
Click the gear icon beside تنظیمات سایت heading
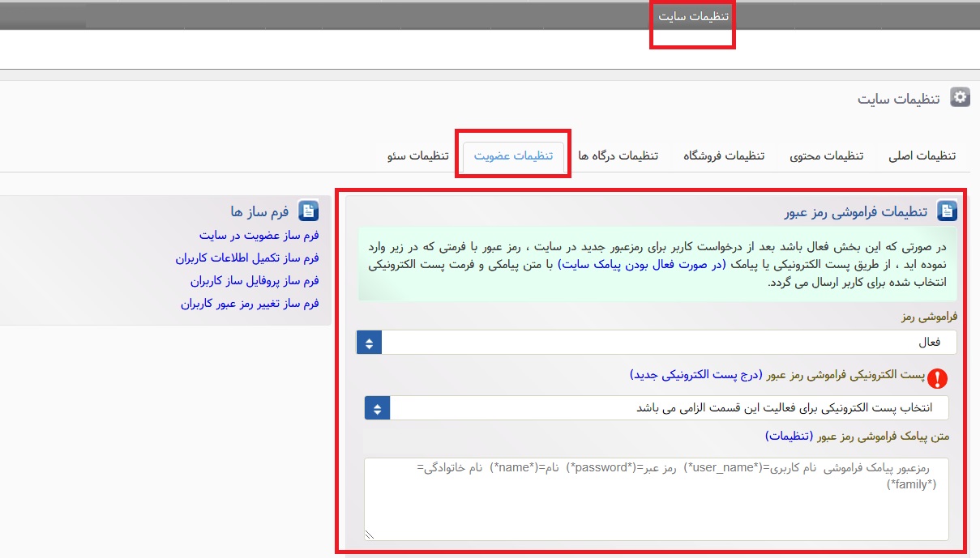click(x=960, y=97)
